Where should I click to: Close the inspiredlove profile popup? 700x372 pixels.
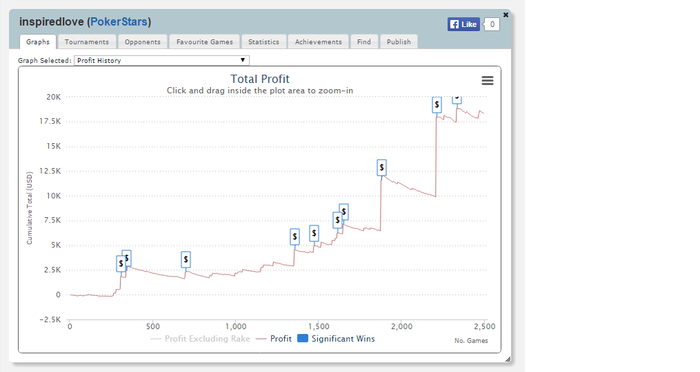[x=506, y=15]
